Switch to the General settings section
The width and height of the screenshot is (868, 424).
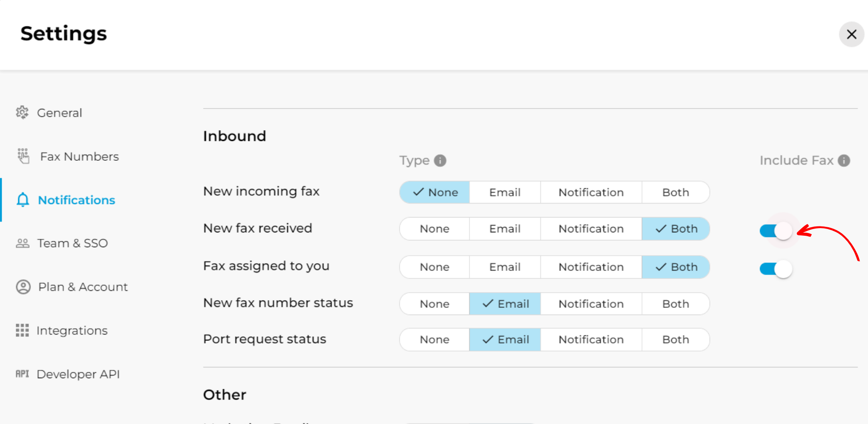59,112
